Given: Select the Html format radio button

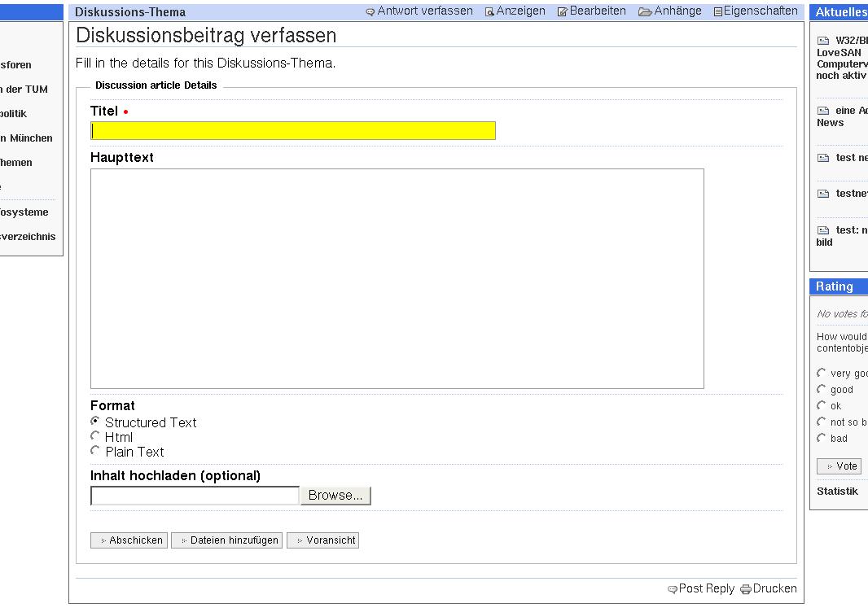Looking at the screenshot, I should (95, 436).
